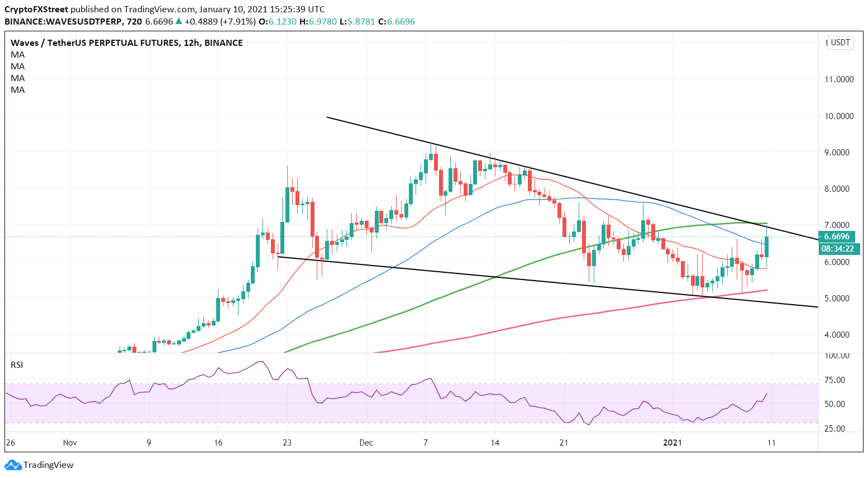Click the 10.0000 price axis label
Image resolution: width=868 pixels, height=478 pixels.
pos(839,116)
